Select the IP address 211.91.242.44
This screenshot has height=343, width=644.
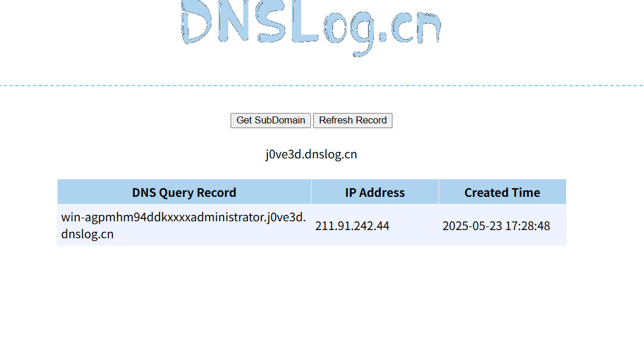coord(352,226)
